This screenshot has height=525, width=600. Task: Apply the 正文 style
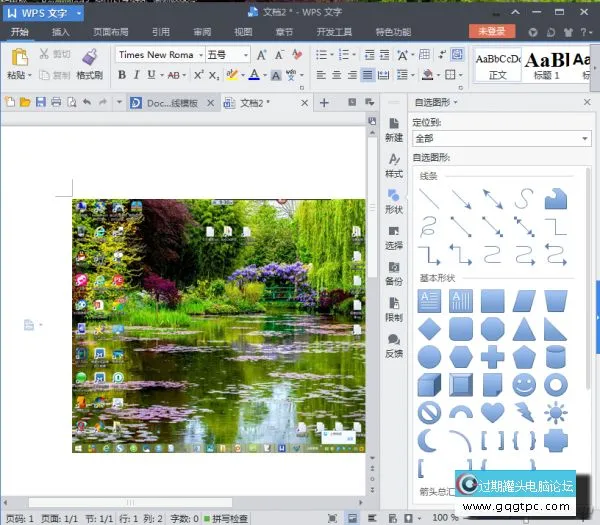pos(497,65)
